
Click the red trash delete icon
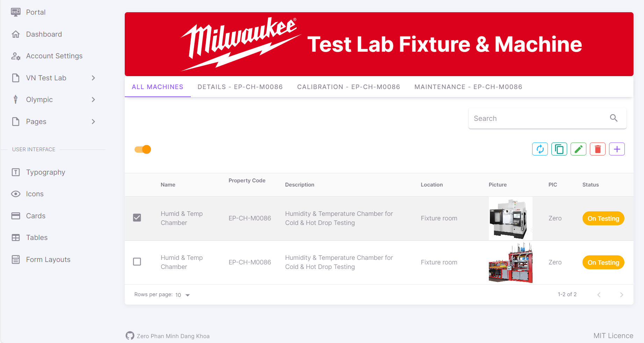[598, 149]
